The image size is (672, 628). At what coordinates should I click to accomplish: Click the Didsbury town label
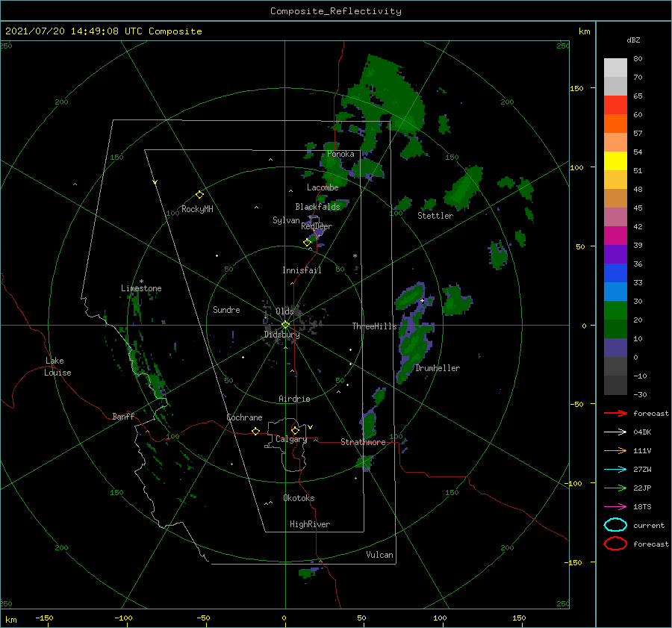(x=281, y=335)
